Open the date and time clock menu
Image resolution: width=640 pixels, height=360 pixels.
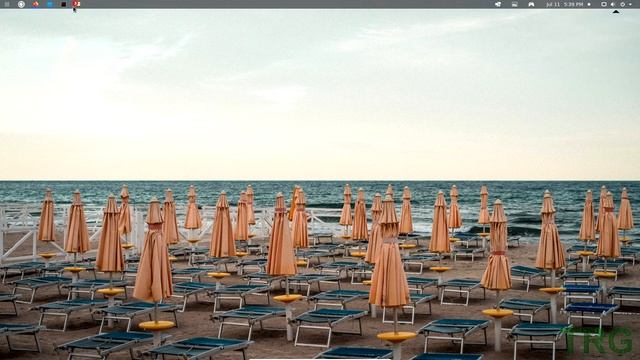coord(564,4)
